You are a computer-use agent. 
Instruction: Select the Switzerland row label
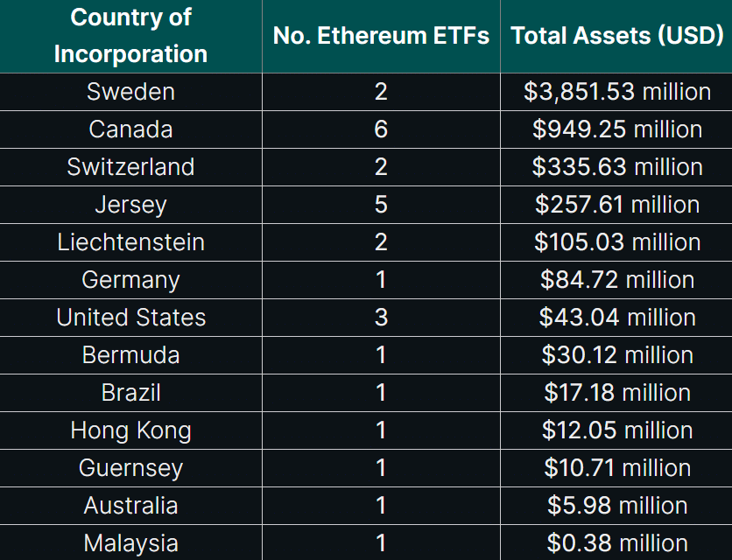tap(130, 167)
